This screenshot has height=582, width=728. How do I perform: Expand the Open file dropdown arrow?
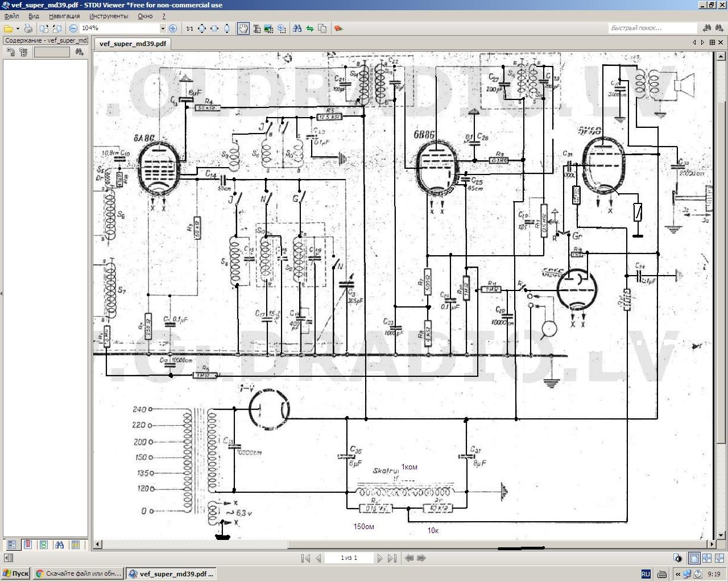tap(18, 28)
